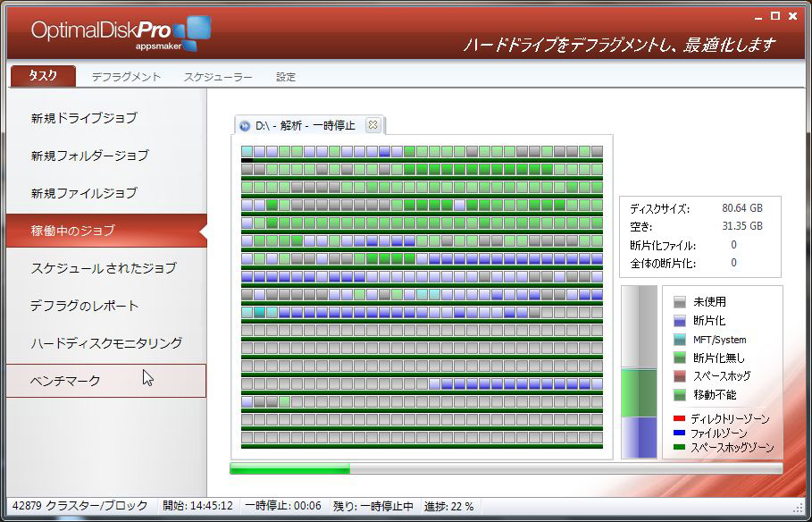Click the 全体の断片化 label
812x522 pixels.
pos(663,264)
